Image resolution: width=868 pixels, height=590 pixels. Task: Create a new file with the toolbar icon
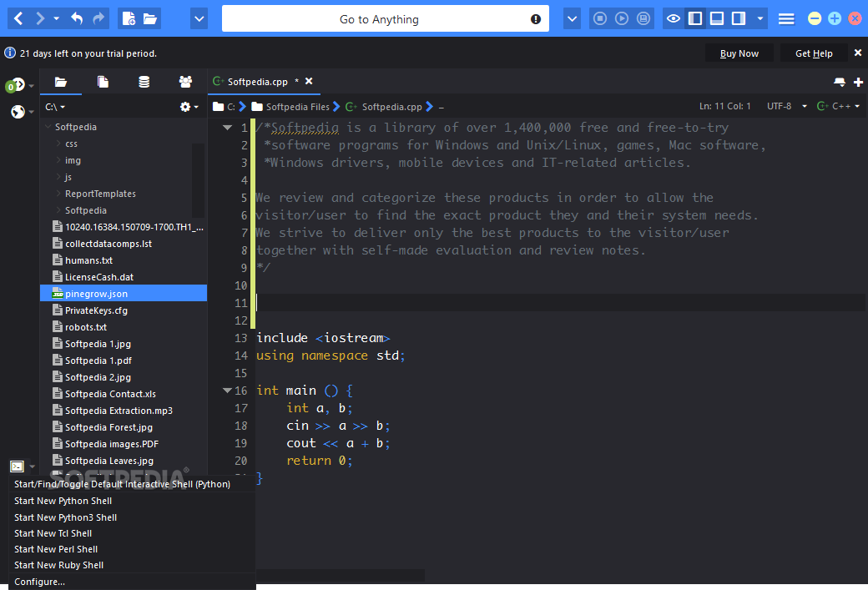pos(129,19)
